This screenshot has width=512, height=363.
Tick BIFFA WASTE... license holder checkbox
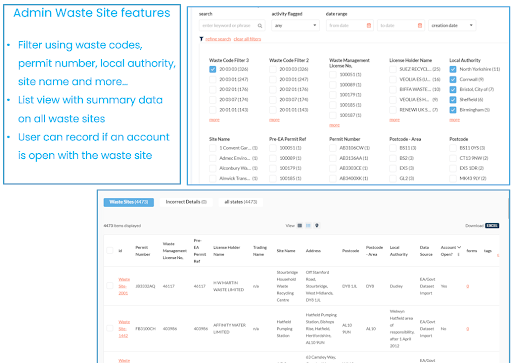(393, 89)
